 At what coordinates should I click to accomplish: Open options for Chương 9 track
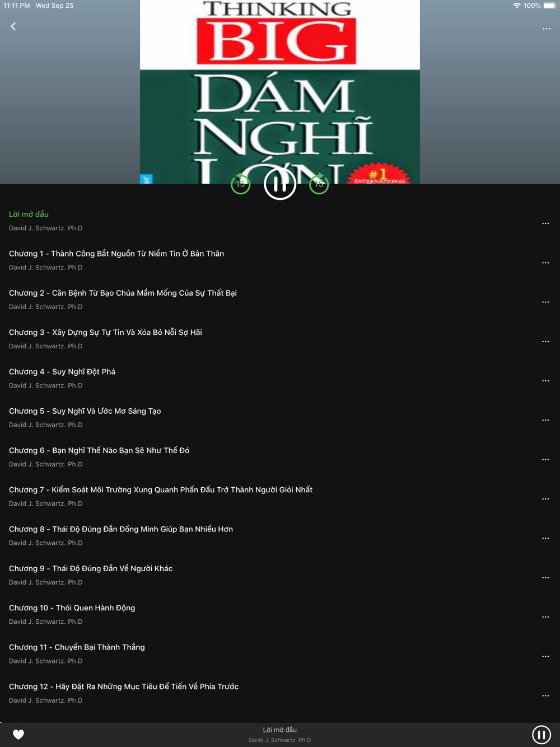[545, 577]
